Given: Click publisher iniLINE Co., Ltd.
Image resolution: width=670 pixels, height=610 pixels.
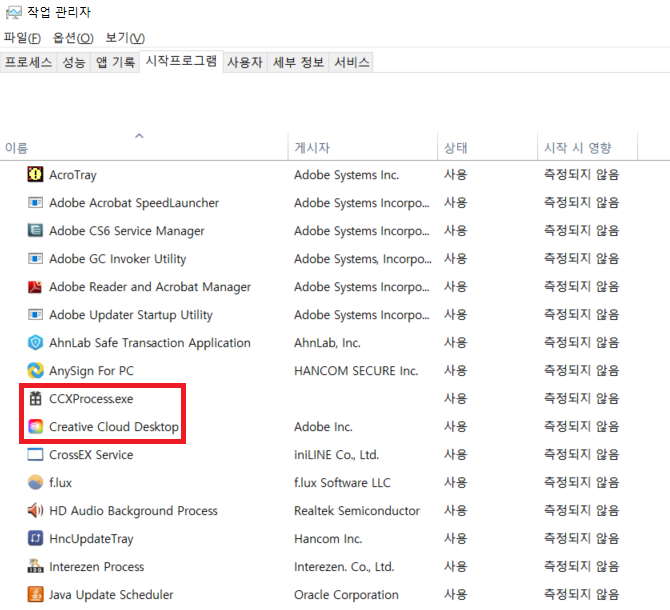Looking at the screenshot, I should point(336,455).
